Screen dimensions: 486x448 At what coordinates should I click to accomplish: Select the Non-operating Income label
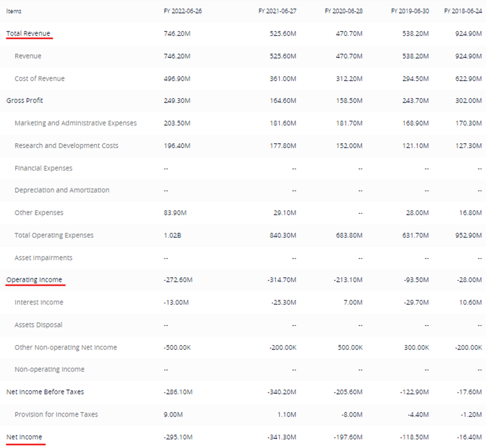pyautogui.click(x=49, y=369)
